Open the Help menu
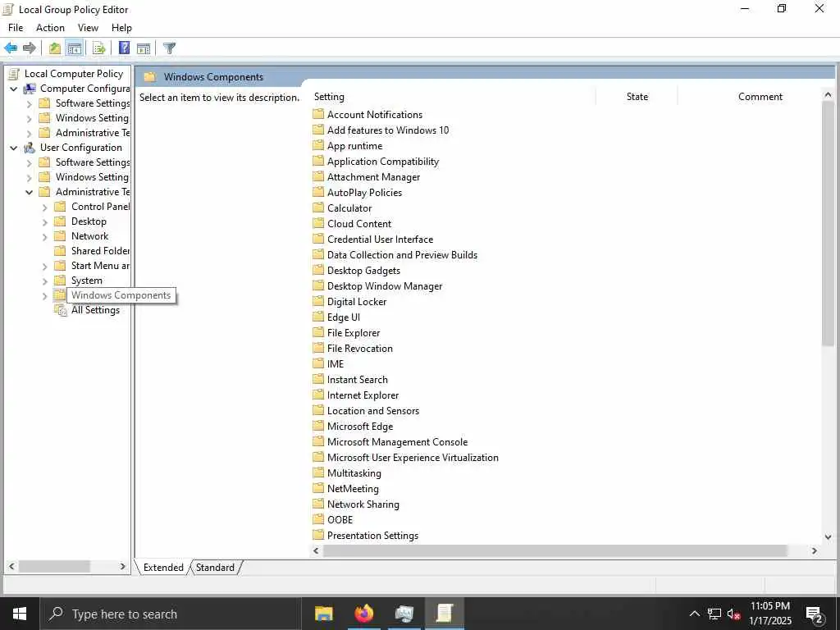Image resolution: width=840 pixels, height=630 pixels. coord(121,28)
